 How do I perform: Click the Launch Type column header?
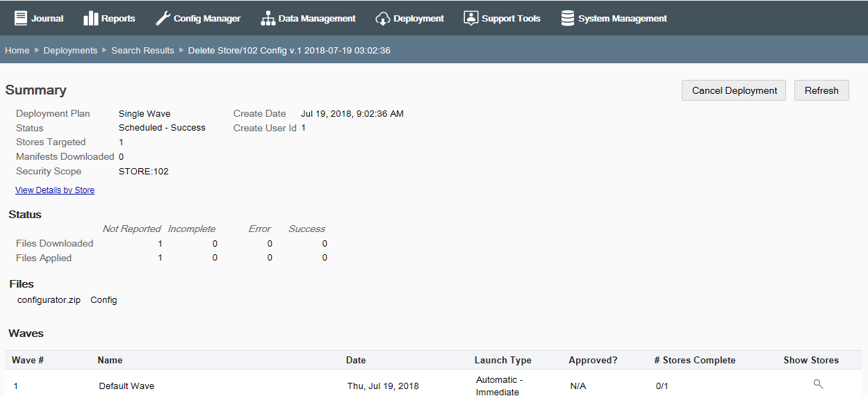502,360
